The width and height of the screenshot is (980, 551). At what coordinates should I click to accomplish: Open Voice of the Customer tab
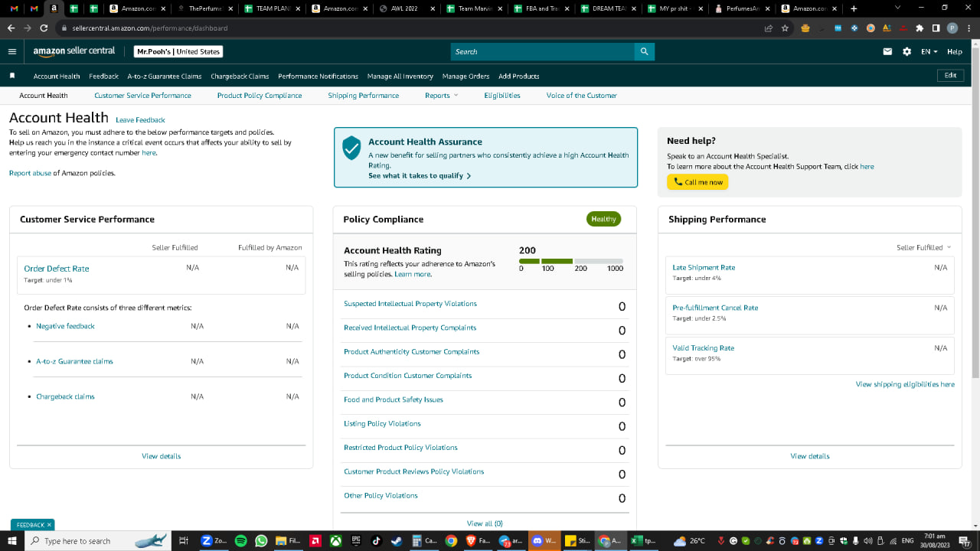tap(582, 96)
